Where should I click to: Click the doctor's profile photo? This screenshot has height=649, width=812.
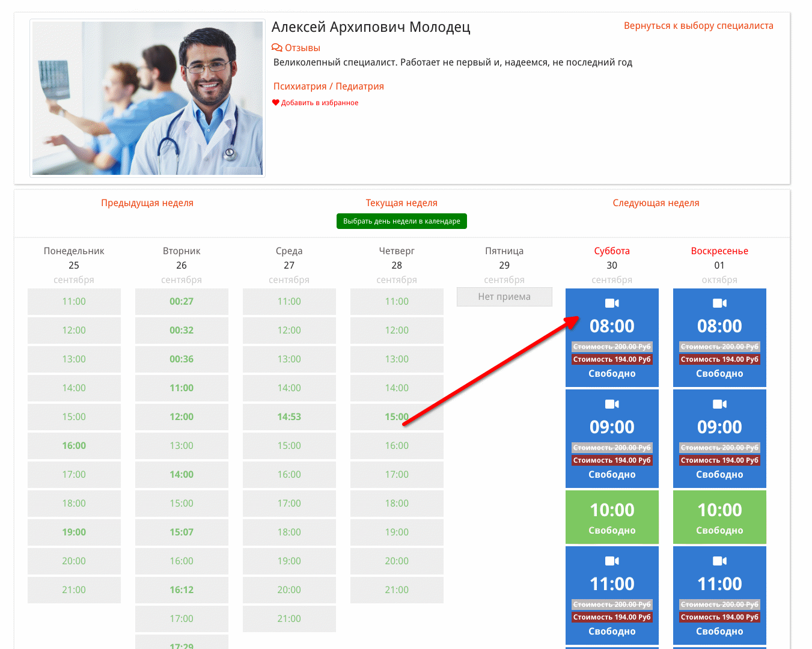[x=148, y=99]
